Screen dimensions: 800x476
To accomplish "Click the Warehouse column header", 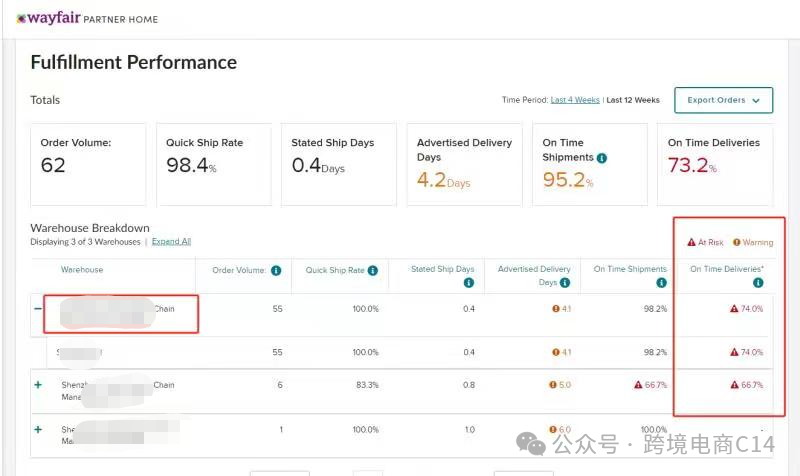I will coord(82,270).
